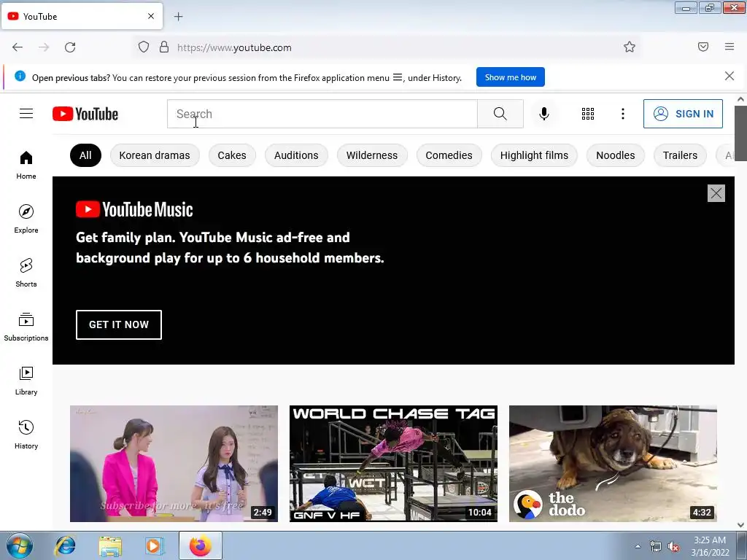747x560 pixels.
Task: Select the Highlight films chip
Action: pos(534,155)
